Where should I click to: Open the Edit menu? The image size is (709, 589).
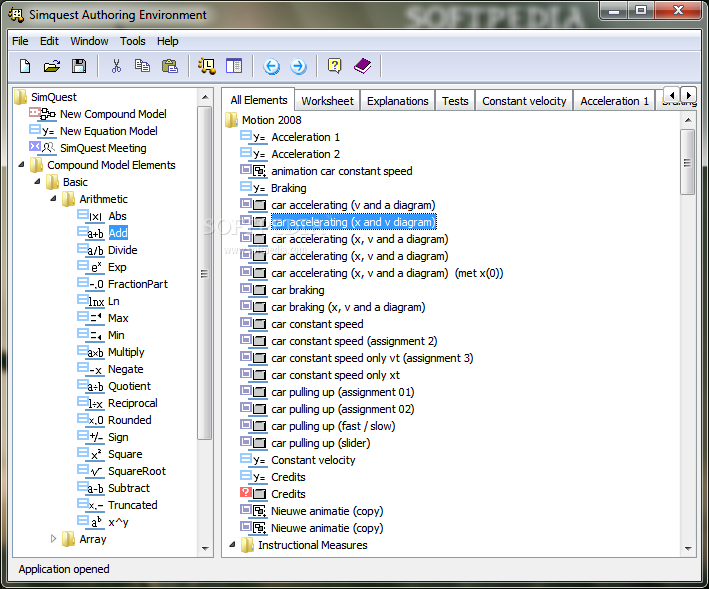pyautogui.click(x=49, y=41)
